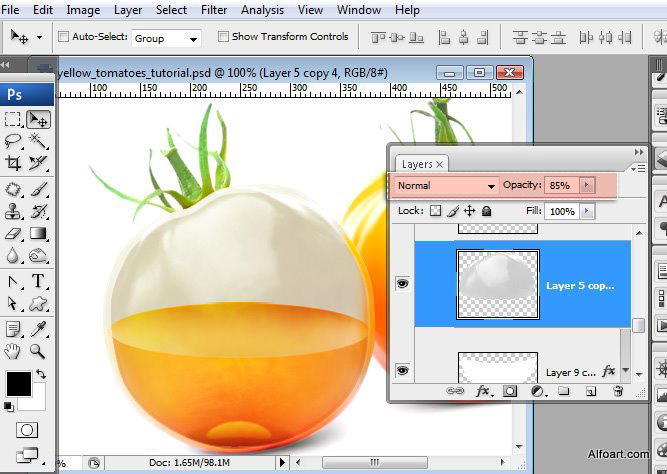Click the Layers panel tab

click(x=418, y=164)
